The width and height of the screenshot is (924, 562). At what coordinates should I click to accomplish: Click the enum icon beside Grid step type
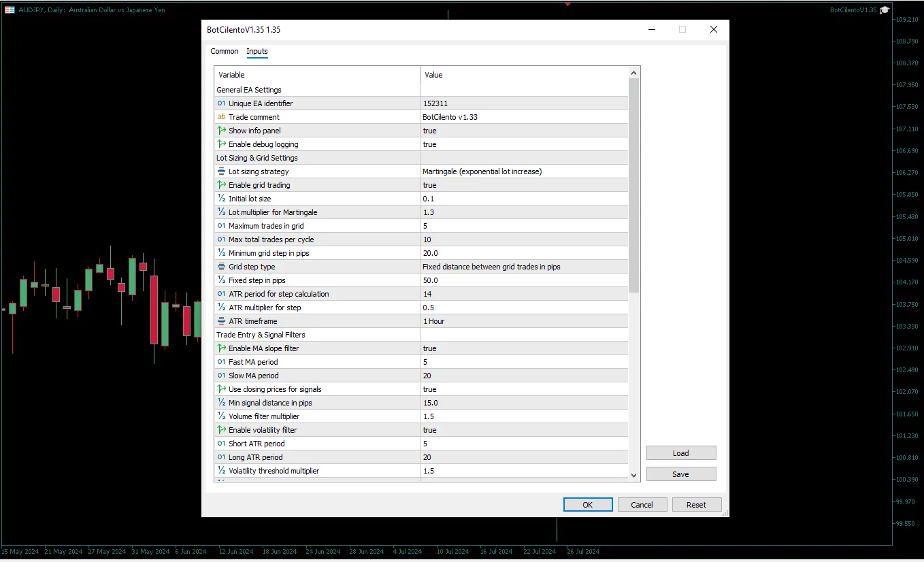(221, 267)
